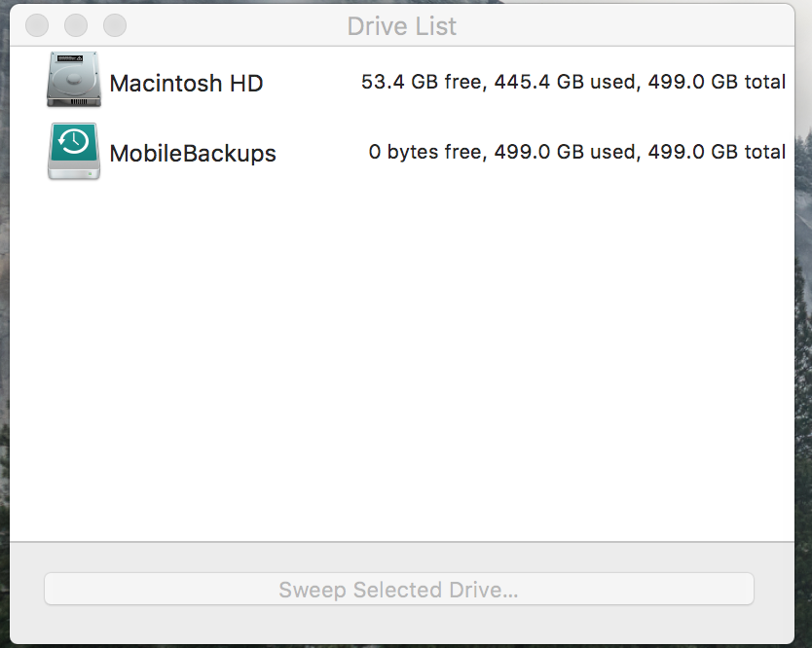Select the Macintosh HD drive name
The width and height of the screenshot is (812, 648).
tap(186, 83)
